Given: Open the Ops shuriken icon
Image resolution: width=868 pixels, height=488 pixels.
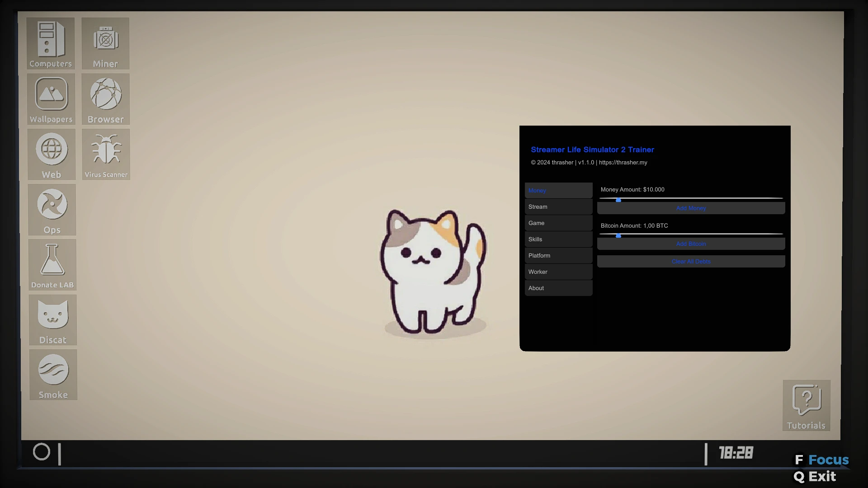Looking at the screenshot, I should 52,210.
